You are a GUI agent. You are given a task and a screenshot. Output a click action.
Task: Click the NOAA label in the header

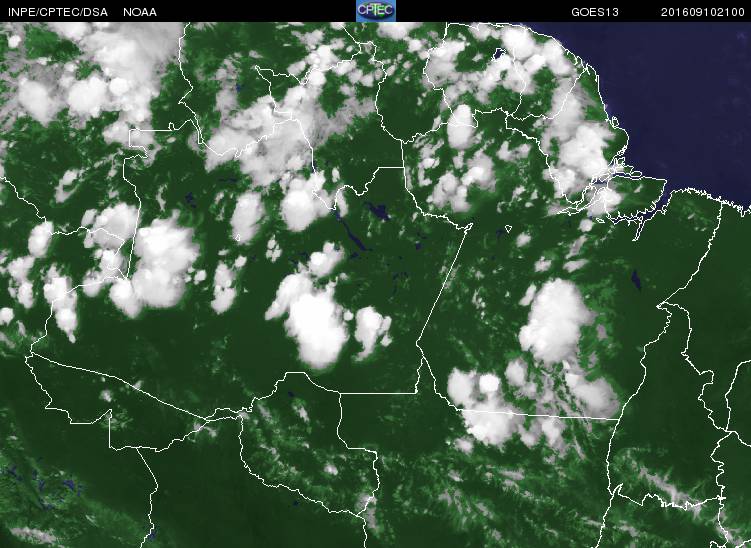click(x=140, y=12)
